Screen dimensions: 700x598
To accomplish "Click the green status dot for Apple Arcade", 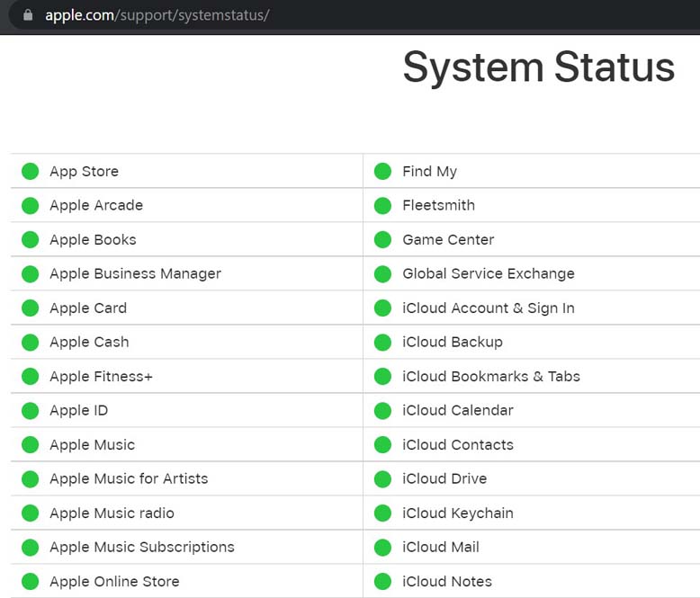I will pyautogui.click(x=31, y=206).
